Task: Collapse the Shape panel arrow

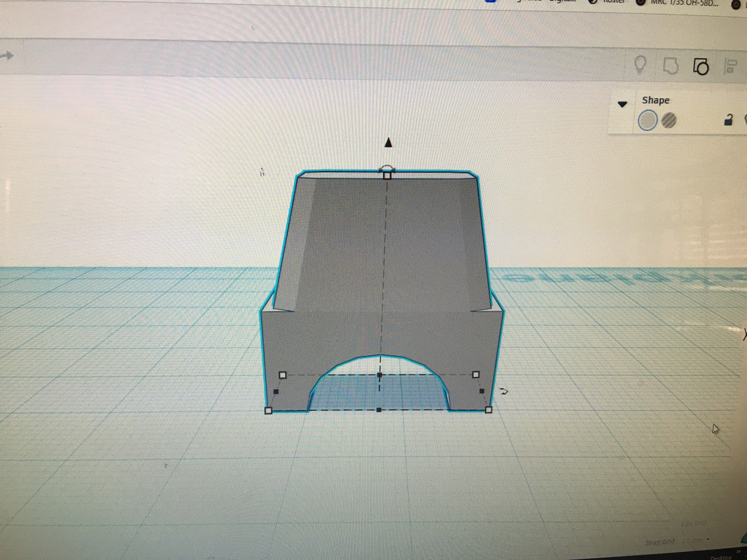Action: (622, 104)
